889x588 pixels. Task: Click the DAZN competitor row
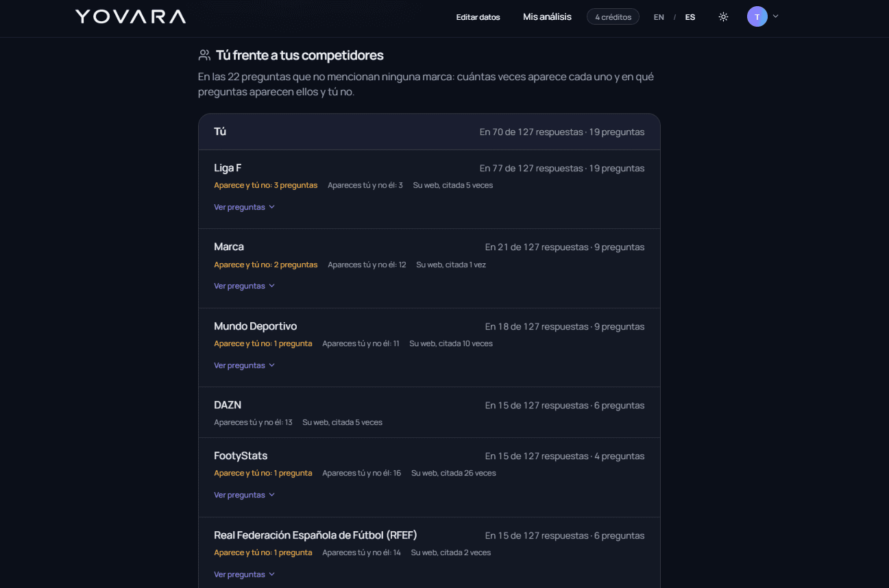[429, 413]
